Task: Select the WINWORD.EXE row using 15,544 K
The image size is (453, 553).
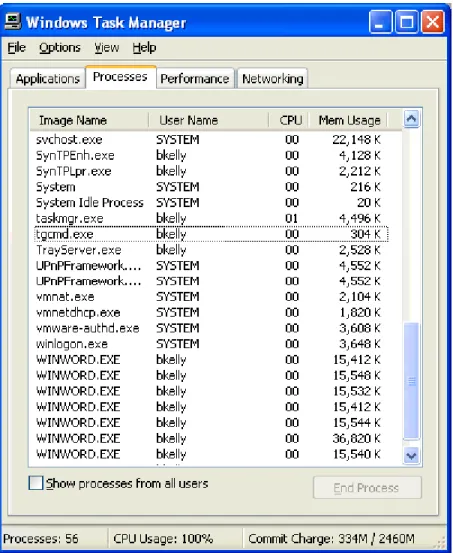Action: pos(211,423)
